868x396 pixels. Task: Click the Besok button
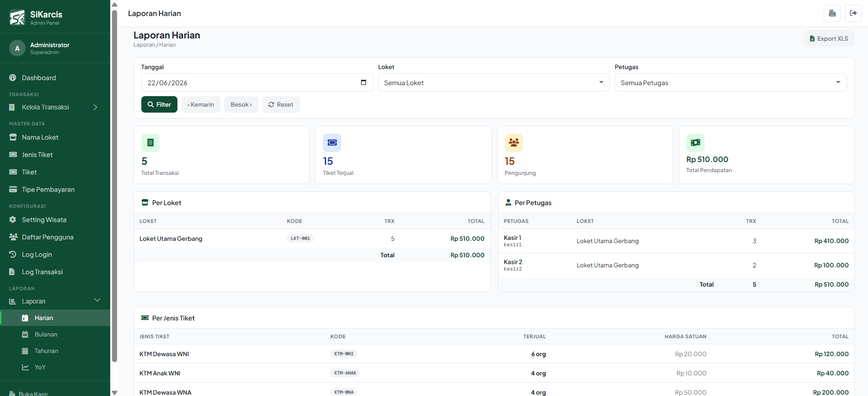point(241,104)
